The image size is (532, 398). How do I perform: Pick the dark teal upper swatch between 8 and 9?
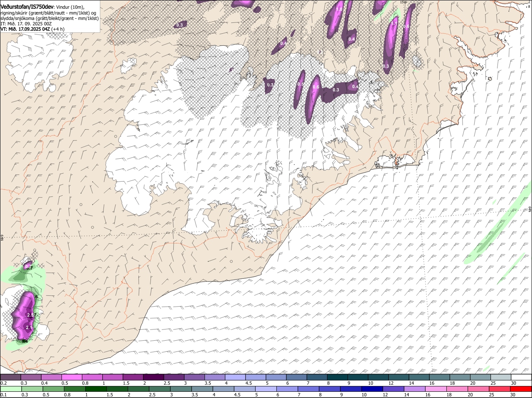[337, 377]
